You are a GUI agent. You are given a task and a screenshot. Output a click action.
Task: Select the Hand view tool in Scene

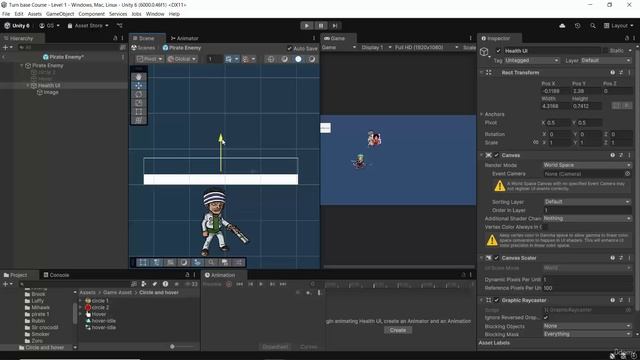[139, 77]
